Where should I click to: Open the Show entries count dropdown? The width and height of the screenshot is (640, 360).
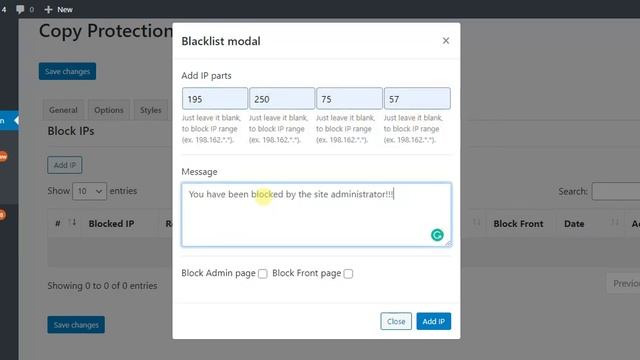(89, 191)
